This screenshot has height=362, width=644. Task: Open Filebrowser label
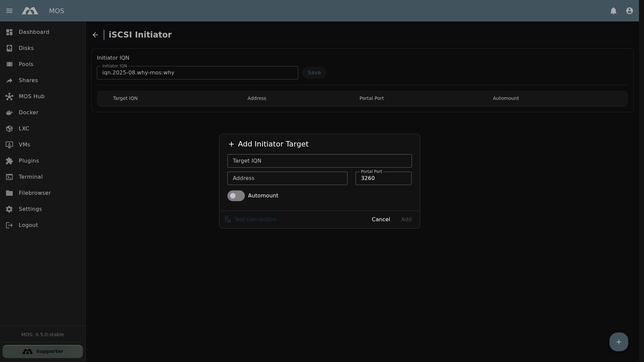pos(35,193)
